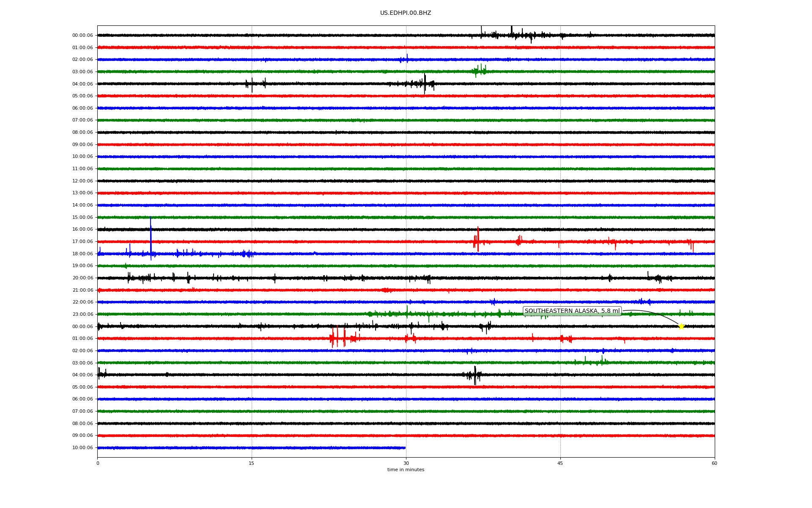Image resolution: width=812 pixels, height=508 pixels.
Task: Click the US.EDHPI.00.BHZ plot title
Action: pyautogui.click(x=406, y=13)
